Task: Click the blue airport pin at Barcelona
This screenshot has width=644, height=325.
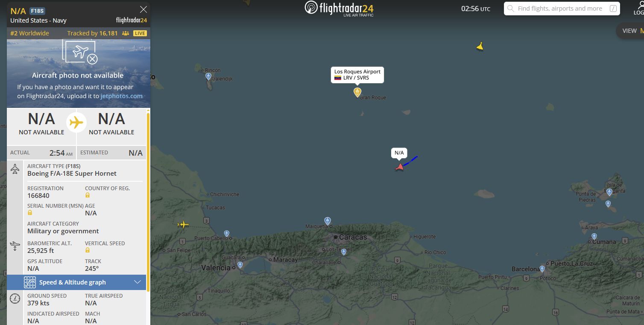Action: (542, 269)
